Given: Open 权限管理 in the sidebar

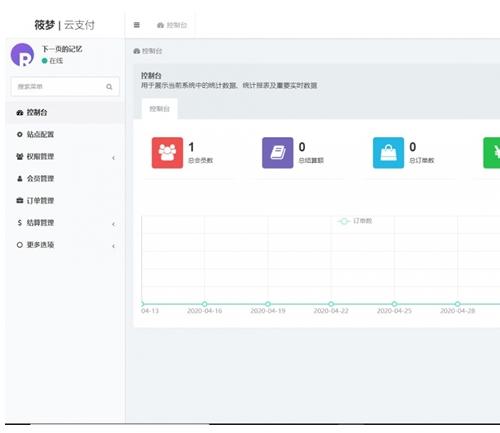Looking at the screenshot, I should click(65, 157).
